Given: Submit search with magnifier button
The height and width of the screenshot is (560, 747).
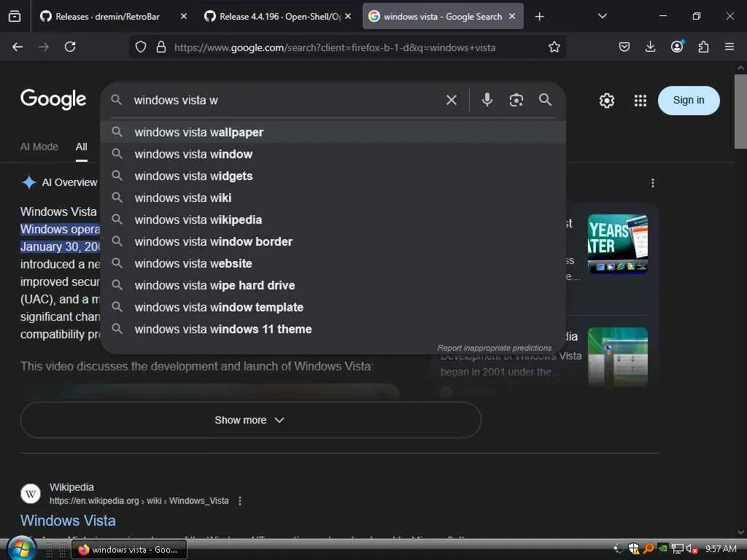Looking at the screenshot, I should (546, 100).
